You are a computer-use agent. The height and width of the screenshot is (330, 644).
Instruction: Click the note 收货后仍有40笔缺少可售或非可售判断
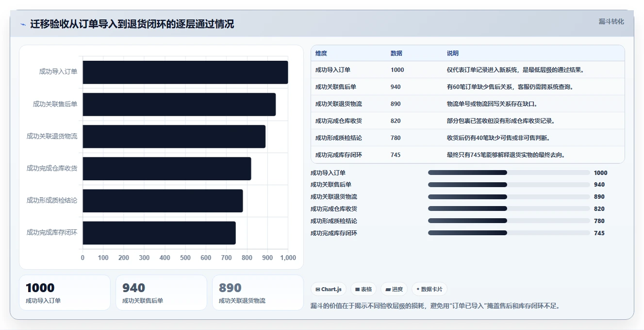pyautogui.click(x=498, y=138)
